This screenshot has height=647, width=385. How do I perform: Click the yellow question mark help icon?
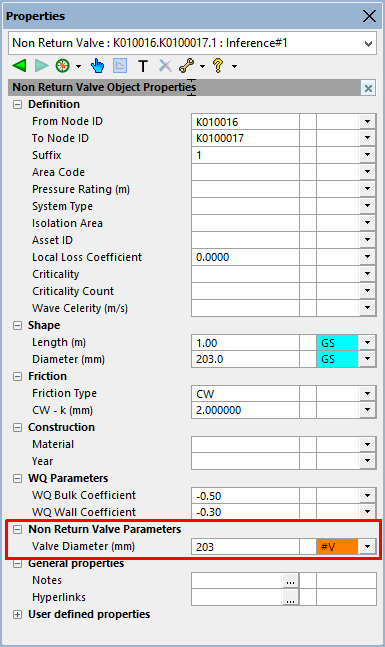(218, 66)
